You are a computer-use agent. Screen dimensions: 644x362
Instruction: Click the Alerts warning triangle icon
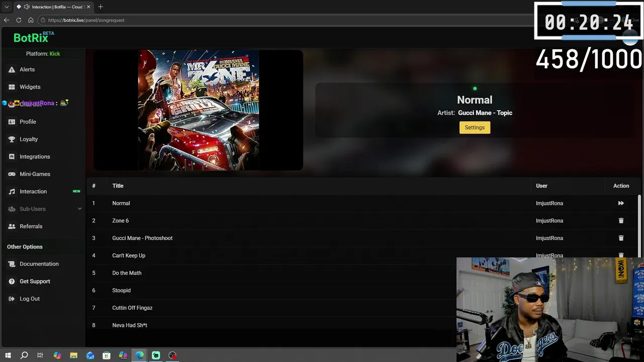point(12,69)
